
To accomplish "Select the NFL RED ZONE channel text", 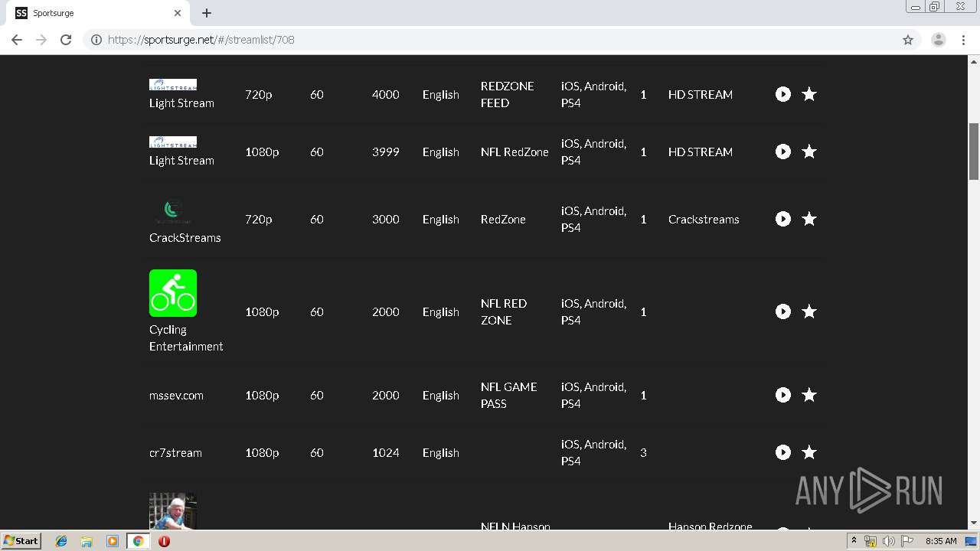I will point(504,311).
